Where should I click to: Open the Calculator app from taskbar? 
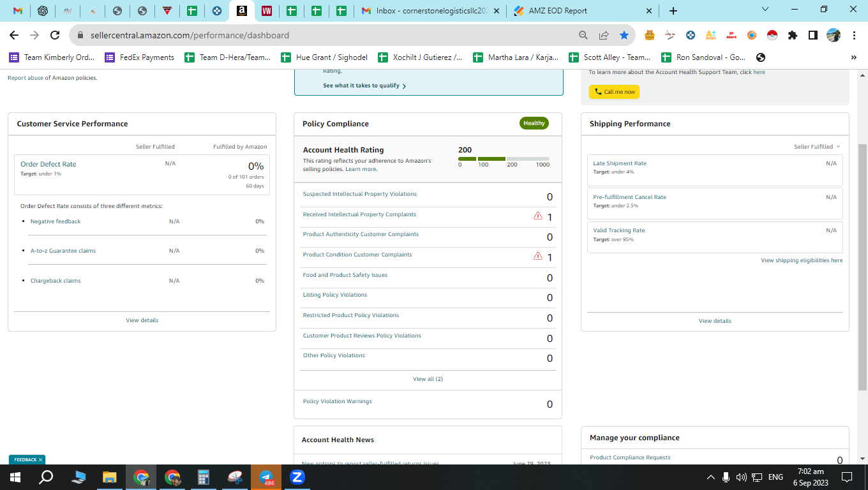[x=204, y=477]
